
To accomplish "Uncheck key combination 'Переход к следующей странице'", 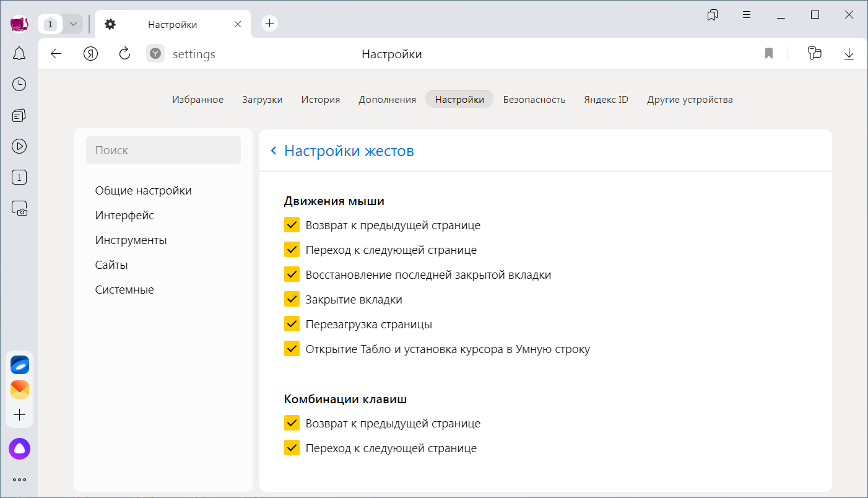I will (x=292, y=448).
